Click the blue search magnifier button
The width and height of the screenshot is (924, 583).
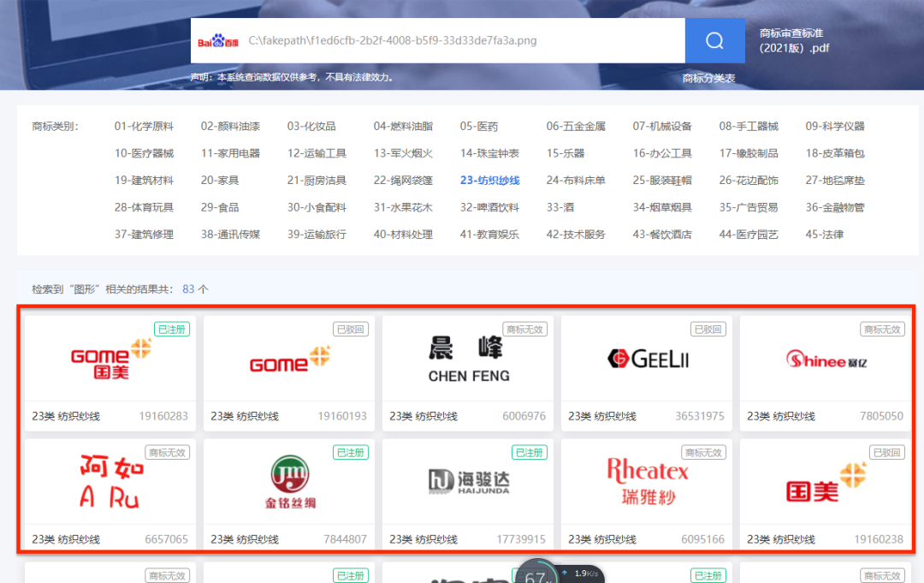(x=714, y=41)
